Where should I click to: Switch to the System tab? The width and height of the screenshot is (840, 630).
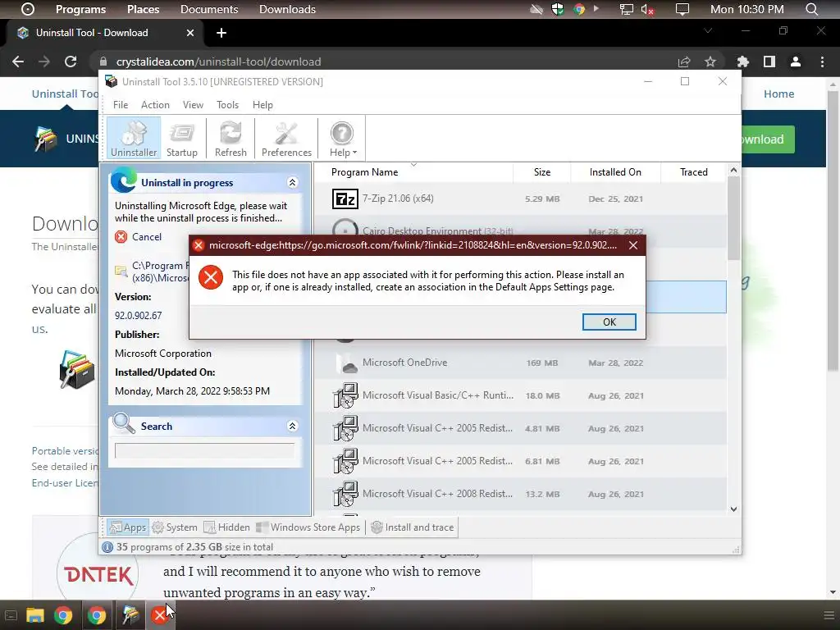pyautogui.click(x=175, y=527)
